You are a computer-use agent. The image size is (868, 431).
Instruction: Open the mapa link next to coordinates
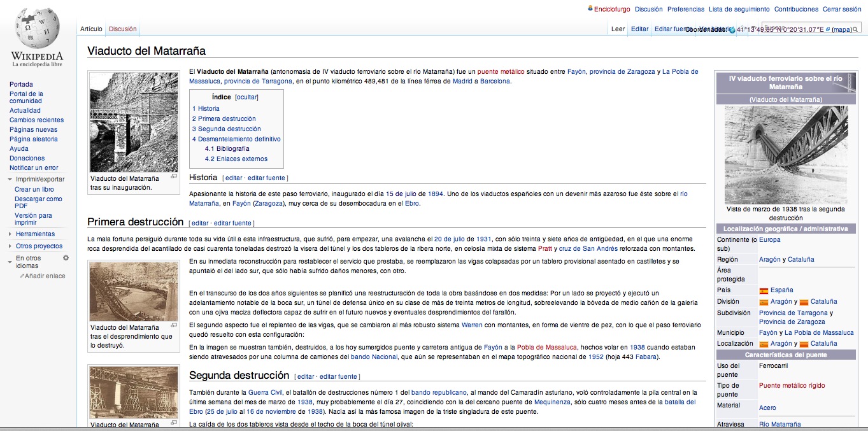click(841, 29)
